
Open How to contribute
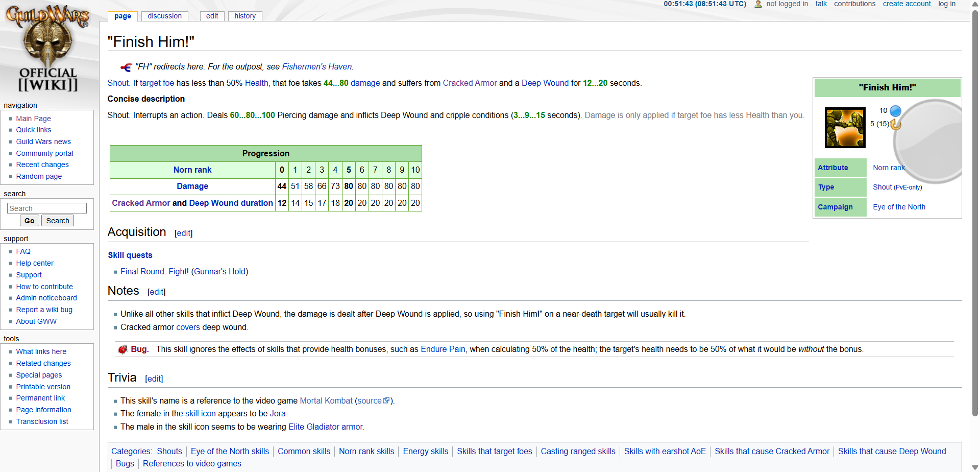coord(44,287)
